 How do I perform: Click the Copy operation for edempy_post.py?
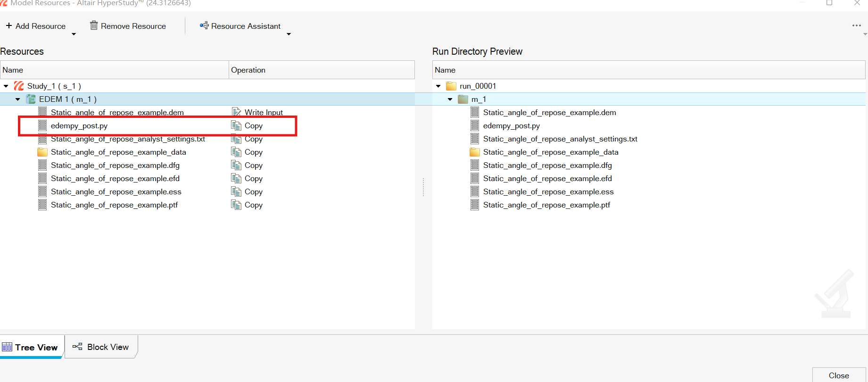tap(247, 125)
